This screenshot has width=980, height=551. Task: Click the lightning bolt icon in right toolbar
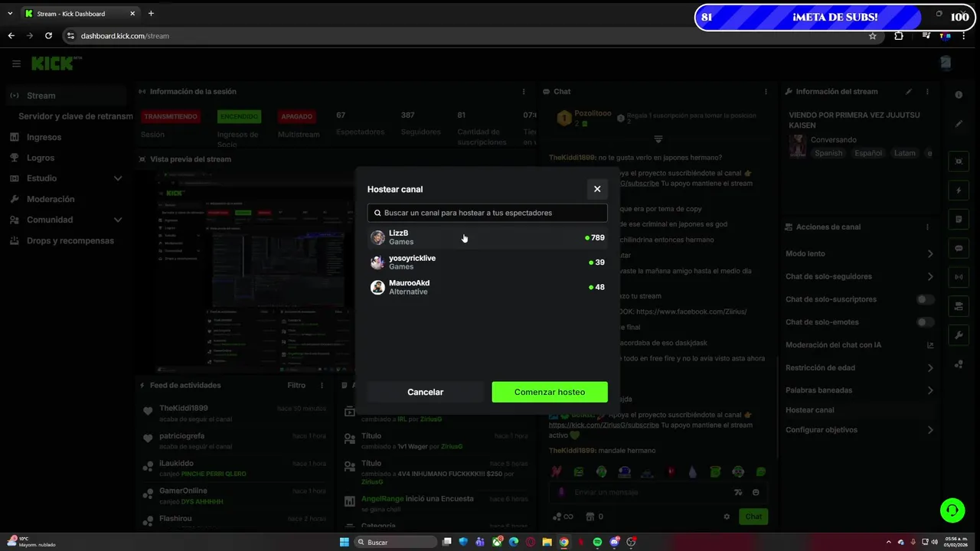pyautogui.click(x=959, y=190)
